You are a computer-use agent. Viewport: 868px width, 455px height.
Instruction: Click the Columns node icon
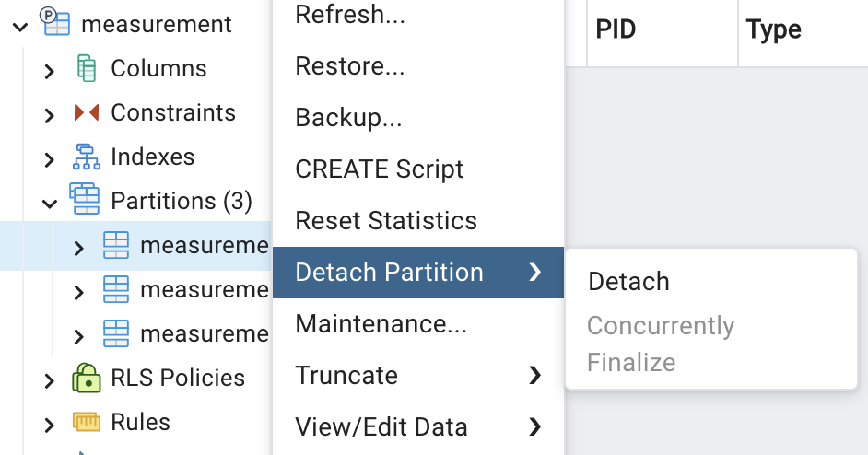click(87, 69)
